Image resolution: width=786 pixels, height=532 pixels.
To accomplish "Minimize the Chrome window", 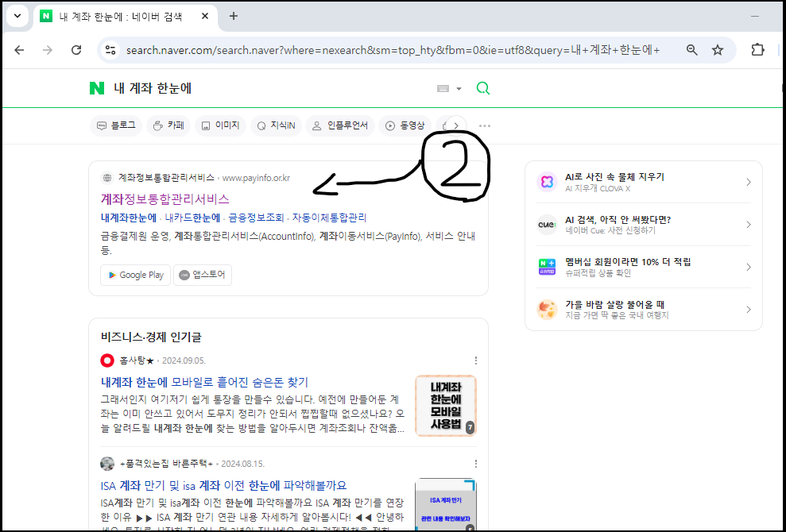I will [x=755, y=16].
